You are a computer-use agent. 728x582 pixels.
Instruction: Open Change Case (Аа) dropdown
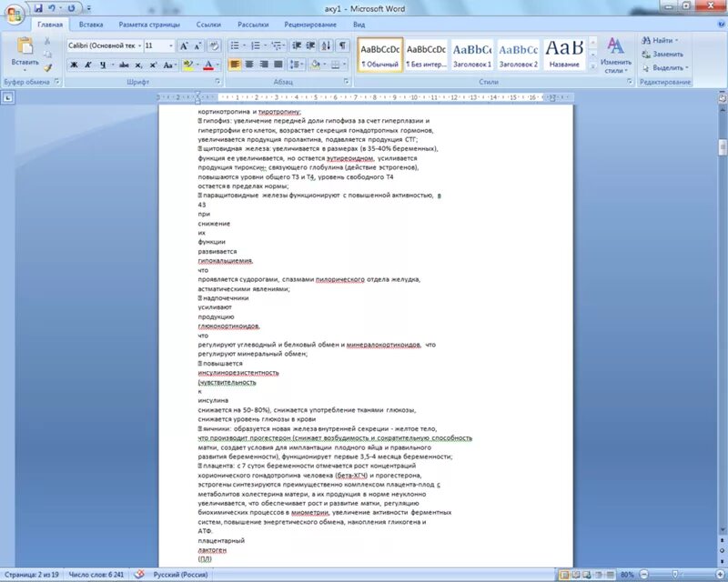pyautogui.click(x=169, y=65)
